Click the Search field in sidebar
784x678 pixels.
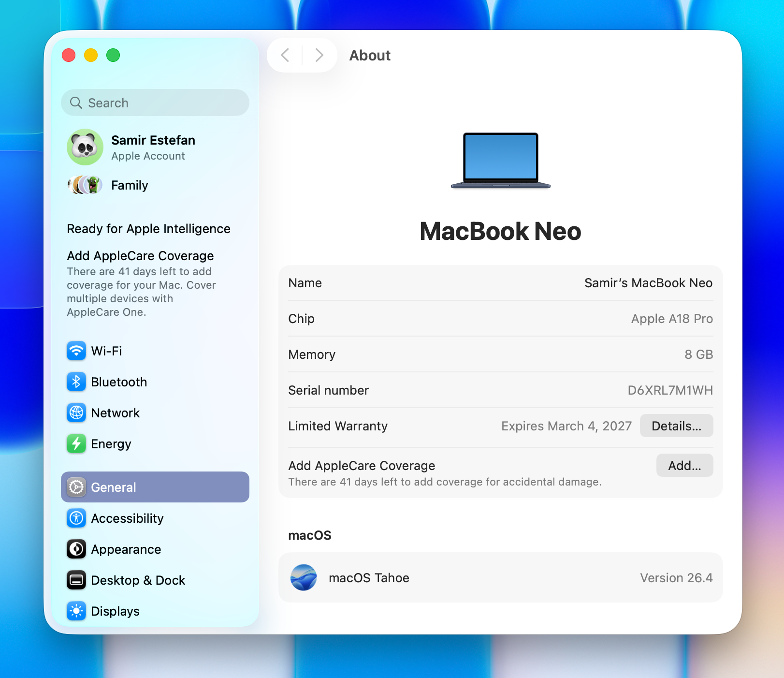[x=155, y=103]
